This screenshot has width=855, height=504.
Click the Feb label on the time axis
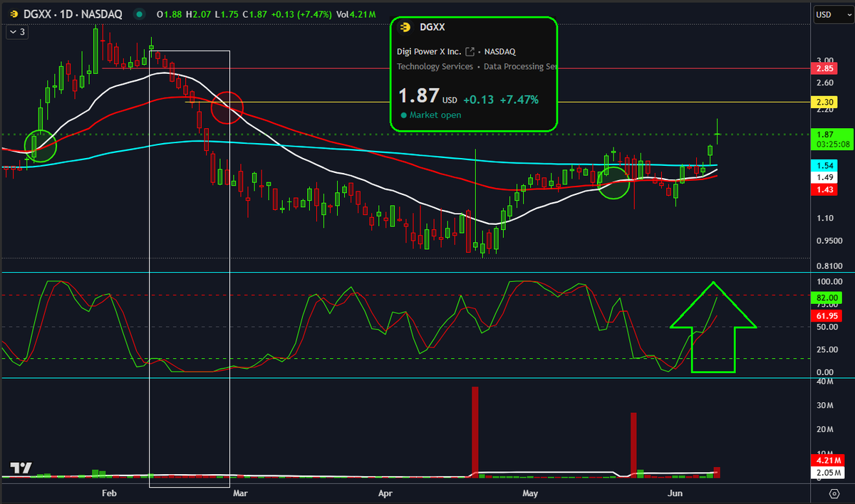108,493
